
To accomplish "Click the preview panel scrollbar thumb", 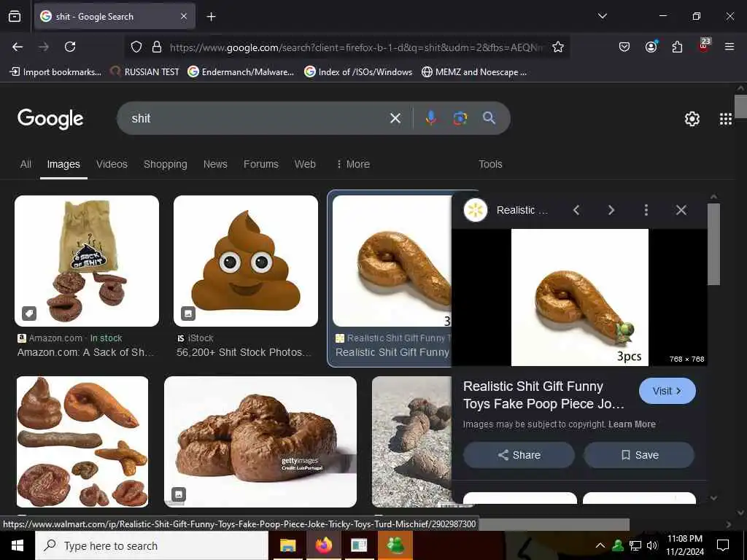I will click(713, 244).
